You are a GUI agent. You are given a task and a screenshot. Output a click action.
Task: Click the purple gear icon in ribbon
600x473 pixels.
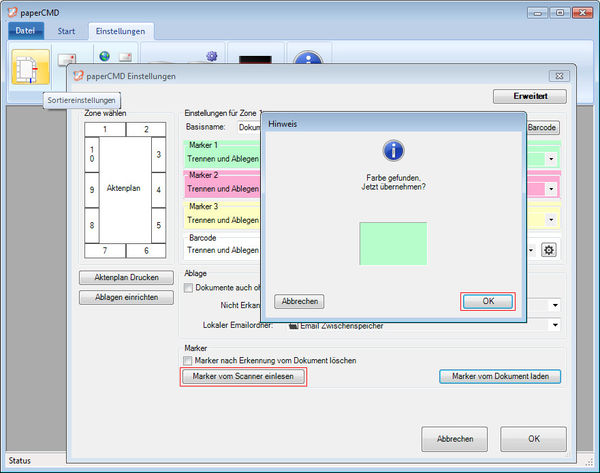[x=212, y=56]
